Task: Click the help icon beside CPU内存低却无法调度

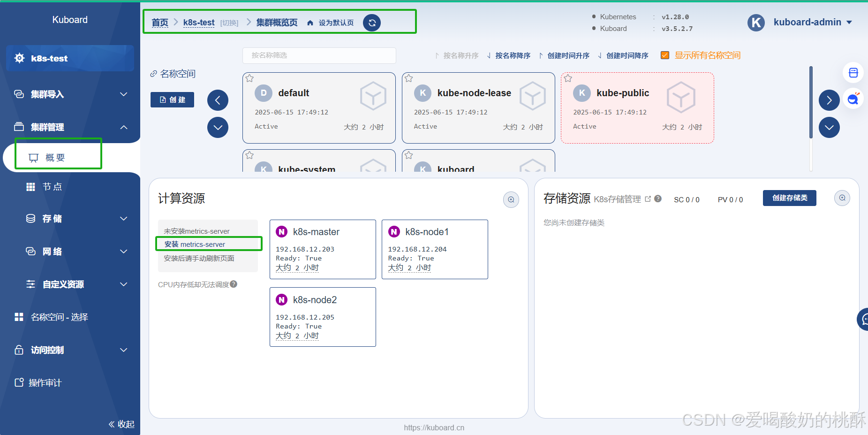Action: (234, 284)
